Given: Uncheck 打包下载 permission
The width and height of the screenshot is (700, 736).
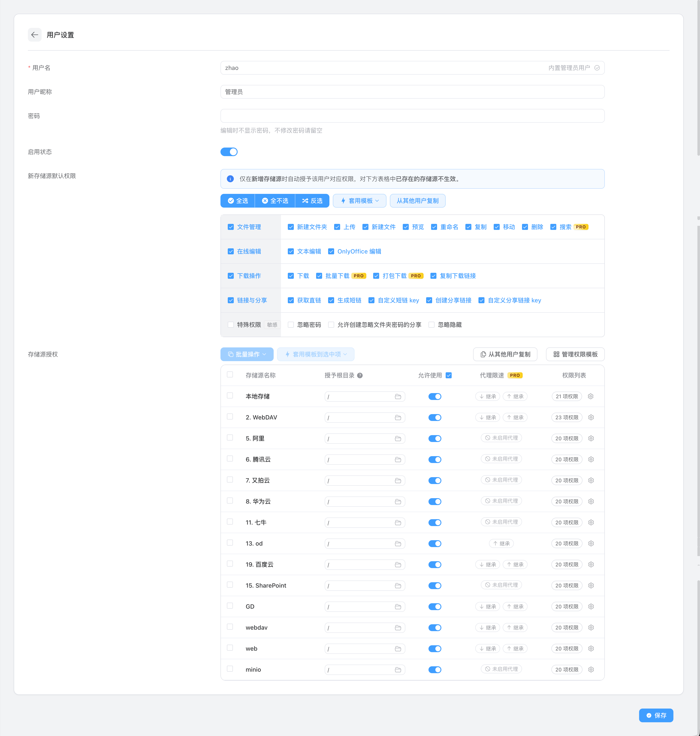Looking at the screenshot, I should [x=376, y=276].
